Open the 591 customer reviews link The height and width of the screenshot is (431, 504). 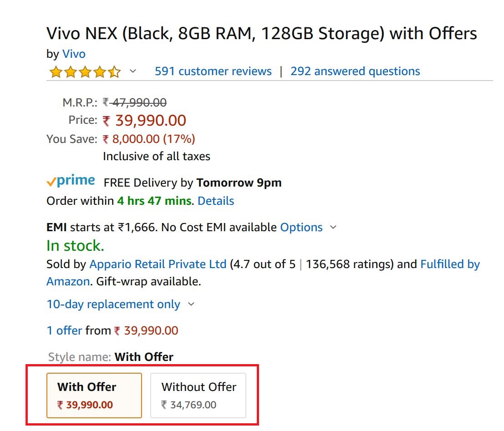213,71
